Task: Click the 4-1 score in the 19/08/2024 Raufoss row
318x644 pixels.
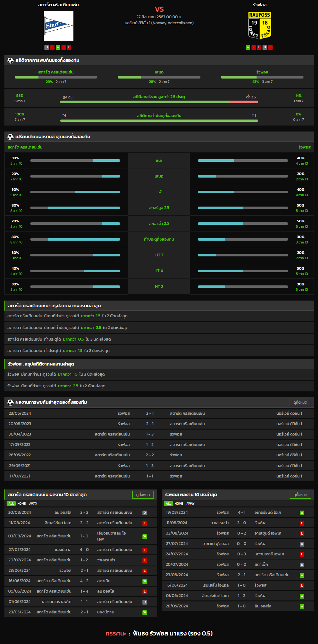Action: (242, 512)
